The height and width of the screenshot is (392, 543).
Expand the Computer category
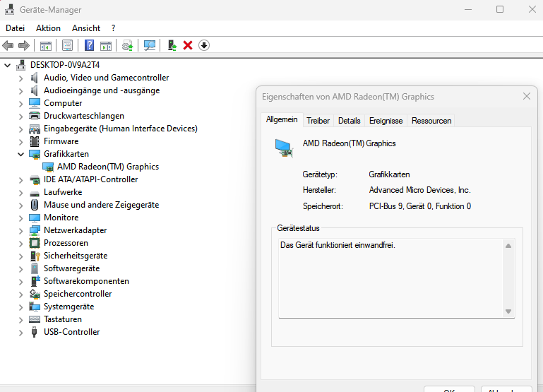click(20, 104)
